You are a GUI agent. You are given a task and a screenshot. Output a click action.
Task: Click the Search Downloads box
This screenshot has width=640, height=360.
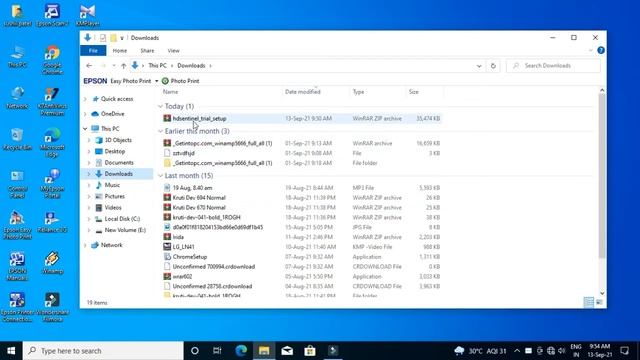click(553, 66)
